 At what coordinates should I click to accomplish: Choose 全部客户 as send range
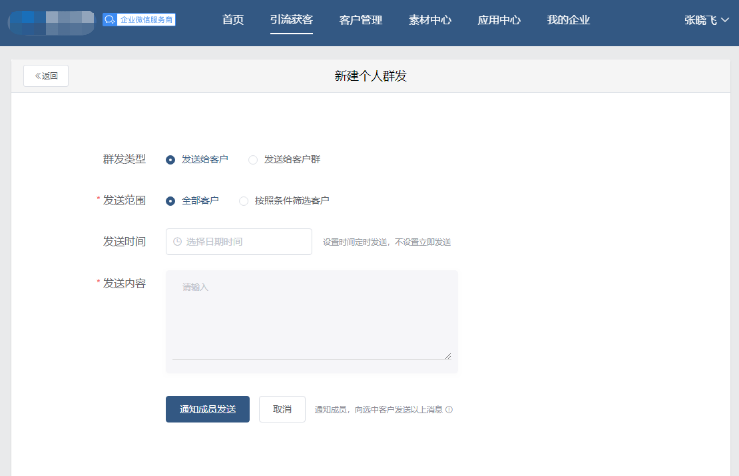coord(171,201)
